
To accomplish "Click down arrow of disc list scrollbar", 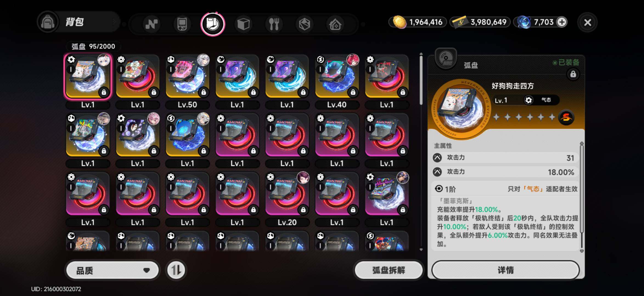I will point(421,249).
